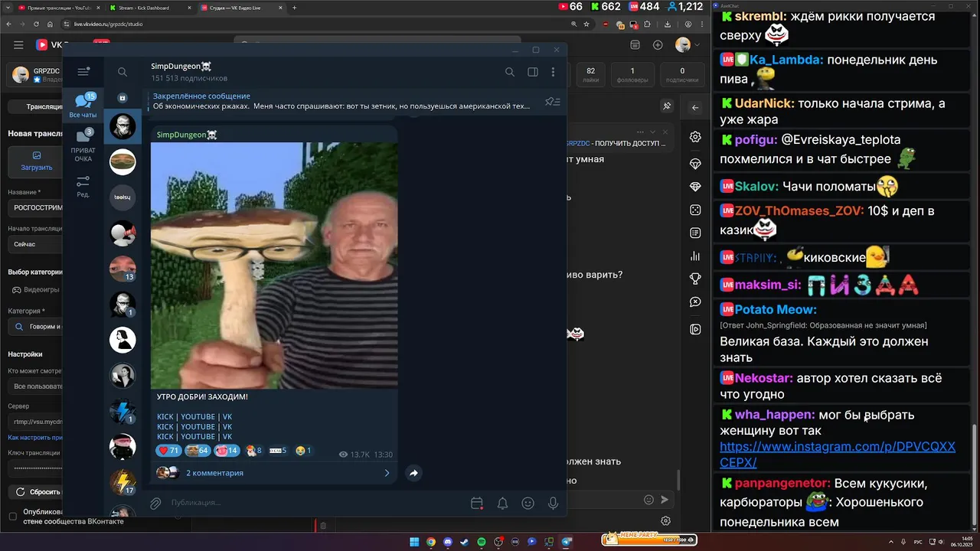Click the Telegram chat list search icon
Screen dimensions: 980x551
tap(122, 72)
